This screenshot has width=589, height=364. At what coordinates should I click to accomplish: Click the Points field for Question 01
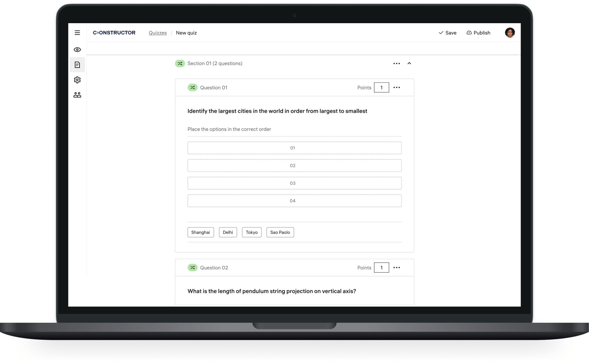pos(381,87)
